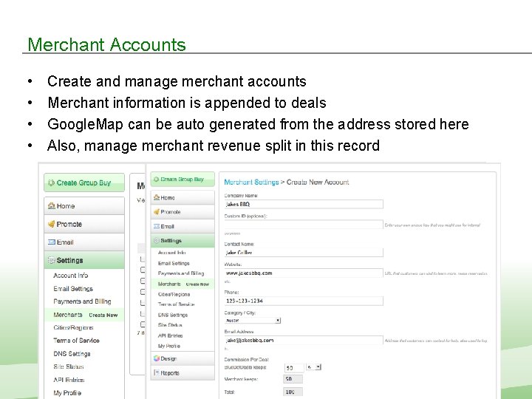The width and height of the screenshot is (532, 399).
Task: Click the Email Address field with jake@jakesbbq.com
Action: tap(304, 340)
